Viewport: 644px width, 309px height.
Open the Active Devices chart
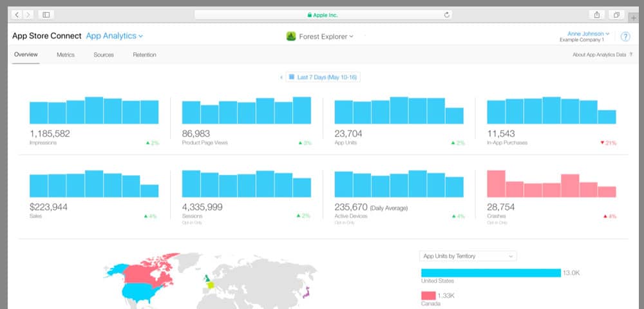click(399, 184)
